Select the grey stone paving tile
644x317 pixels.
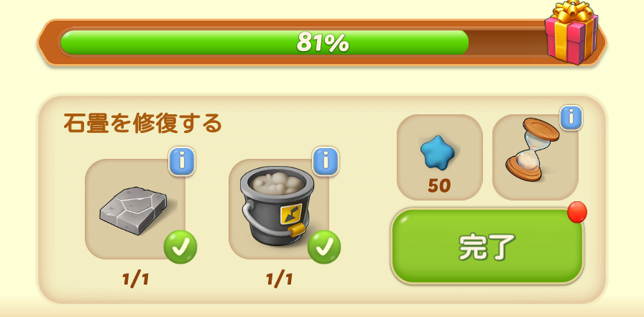pyautogui.click(x=133, y=210)
